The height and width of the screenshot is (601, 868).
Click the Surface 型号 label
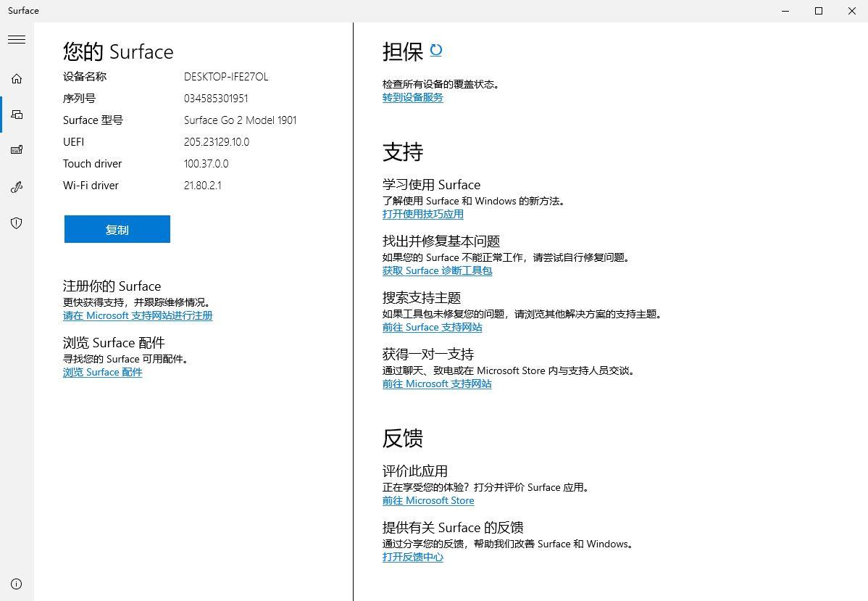pyautogui.click(x=93, y=120)
